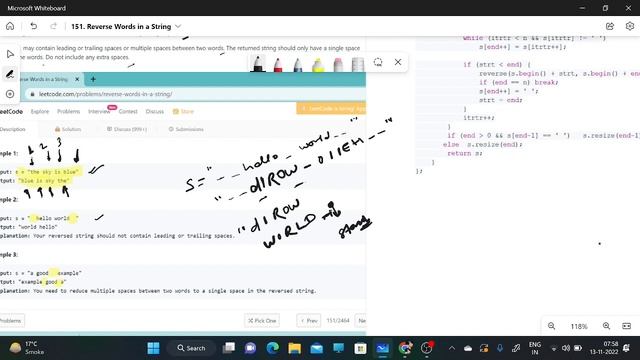640x360 pixels.
Task: Click the taskbar Search box
Action: (x=191, y=348)
